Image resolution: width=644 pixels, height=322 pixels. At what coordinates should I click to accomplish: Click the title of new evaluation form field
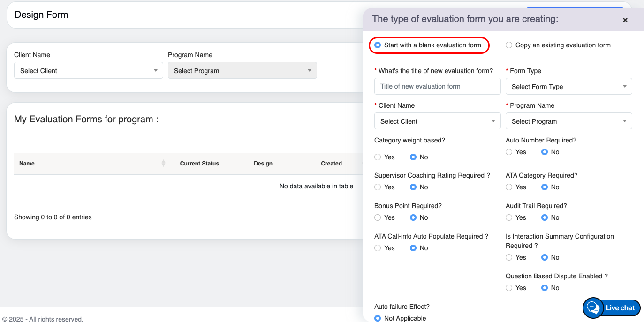[x=437, y=86]
